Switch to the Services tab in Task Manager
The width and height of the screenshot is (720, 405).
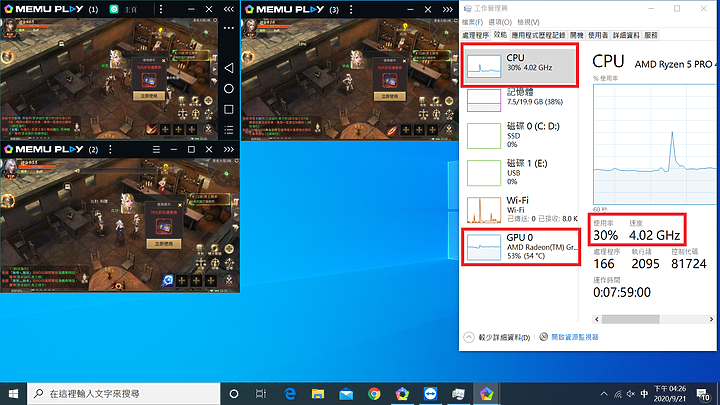[x=651, y=35]
